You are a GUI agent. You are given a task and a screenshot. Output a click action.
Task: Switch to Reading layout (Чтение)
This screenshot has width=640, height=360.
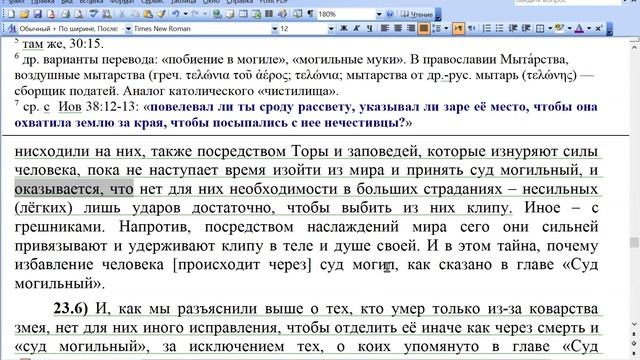417,14
